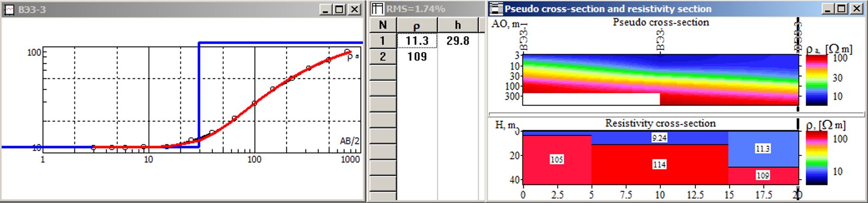Click the ВЭЗ-3 window system icon

(x=9, y=10)
